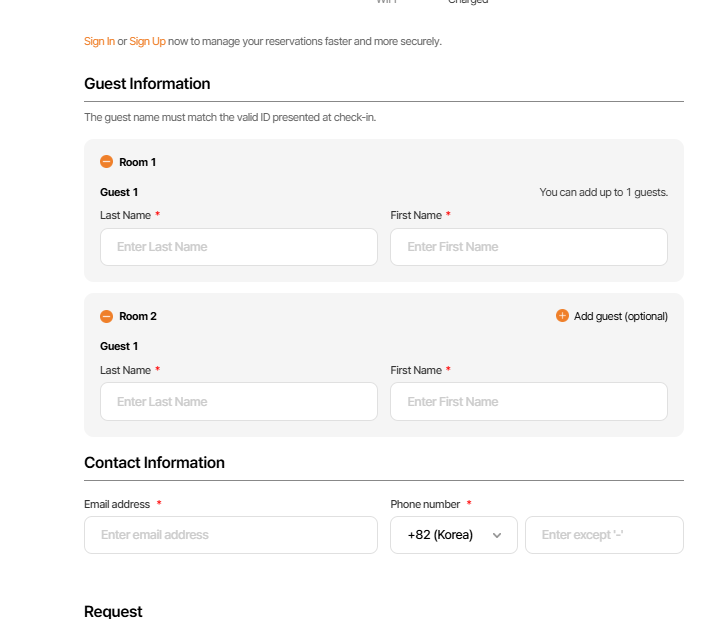Open the Sign Up link
Screen dimensions: 726x619
coord(147,41)
